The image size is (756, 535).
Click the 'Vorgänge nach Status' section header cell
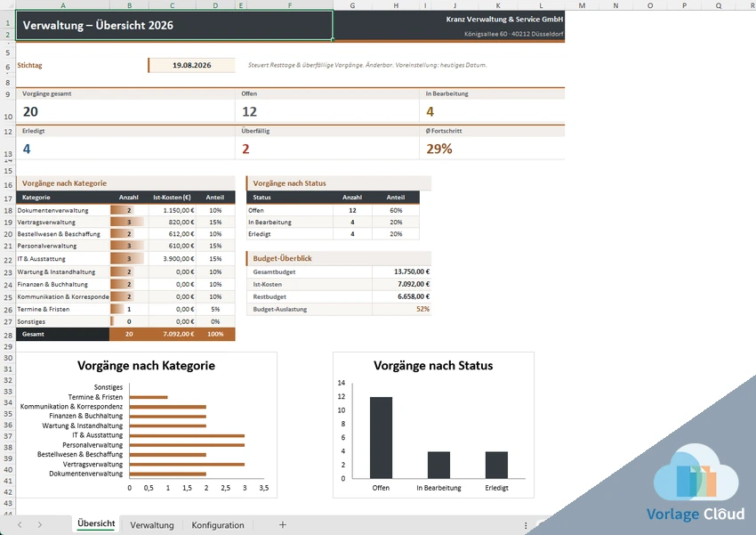click(339, 183)
